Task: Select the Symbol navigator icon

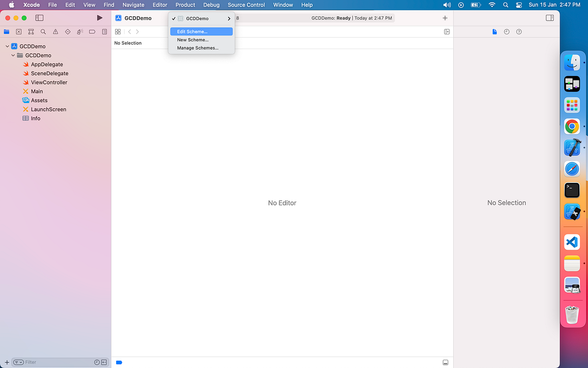Action: pyautogui.click(x=30, y=31)
